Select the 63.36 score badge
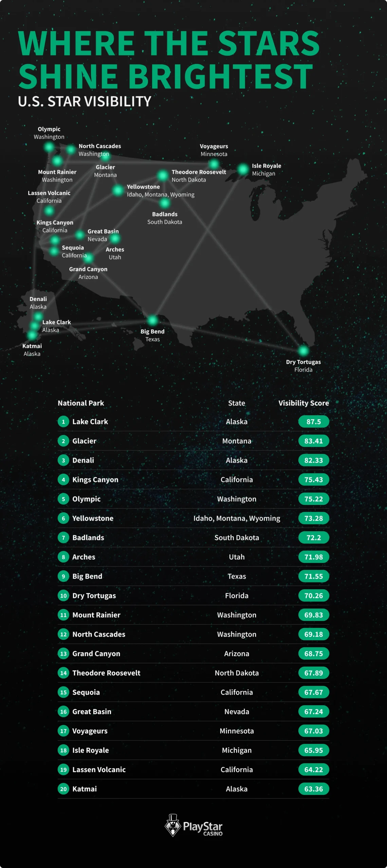The width and height of the screenshot is (387, 868). pyautogui.click(x=314, y=789)
